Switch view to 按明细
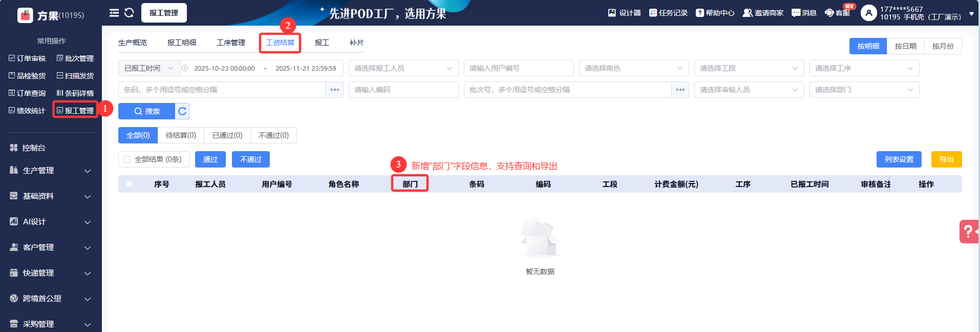This screenshot has width=980, height=332. pos(868,46)
